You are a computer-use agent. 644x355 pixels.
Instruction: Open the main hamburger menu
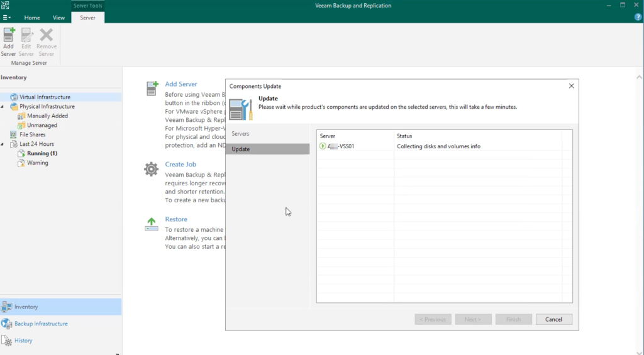[6, 18]
